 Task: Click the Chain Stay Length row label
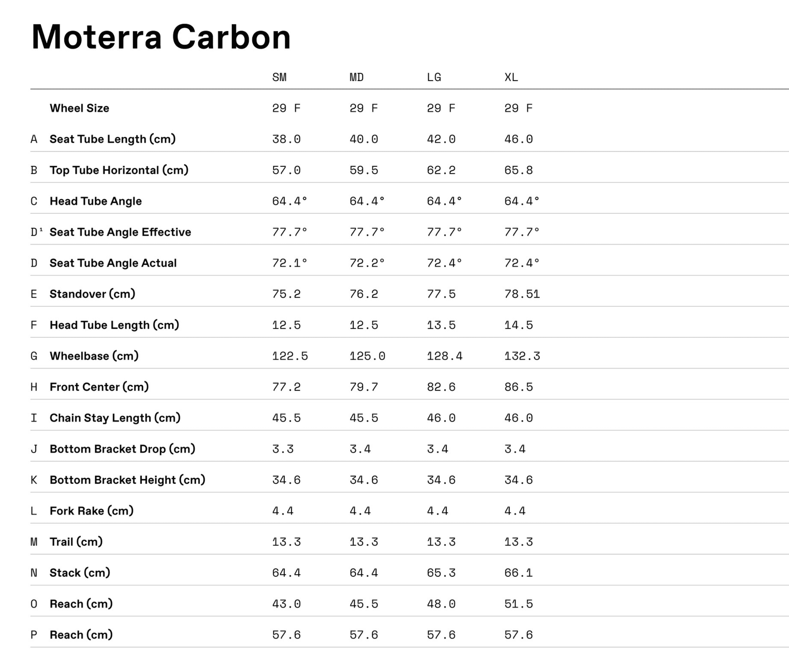(x=115, y=418)
